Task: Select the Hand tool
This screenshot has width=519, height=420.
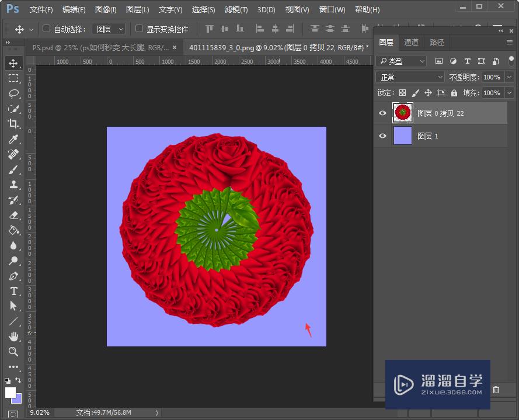Action: click(x=13, y=336)
